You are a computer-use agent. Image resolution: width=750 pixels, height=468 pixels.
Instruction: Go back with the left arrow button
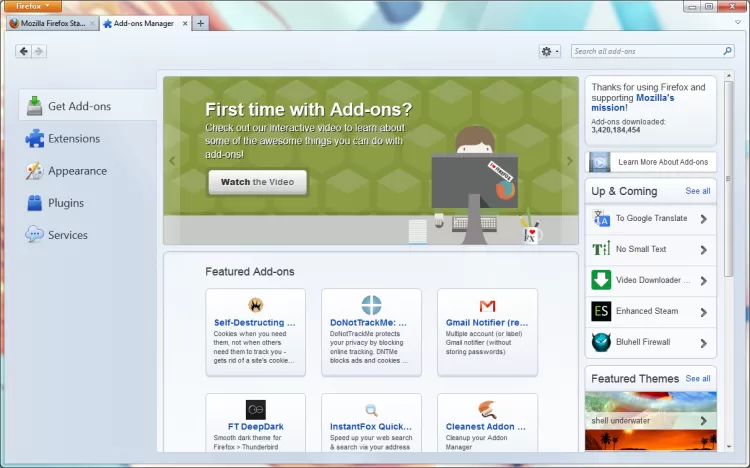pos(23,51)
